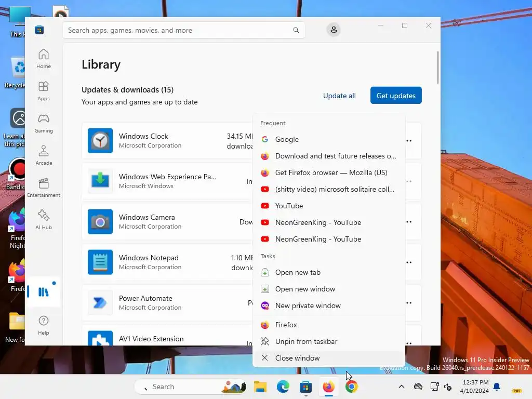Click the Get updates button

click(x=396, y=96)
